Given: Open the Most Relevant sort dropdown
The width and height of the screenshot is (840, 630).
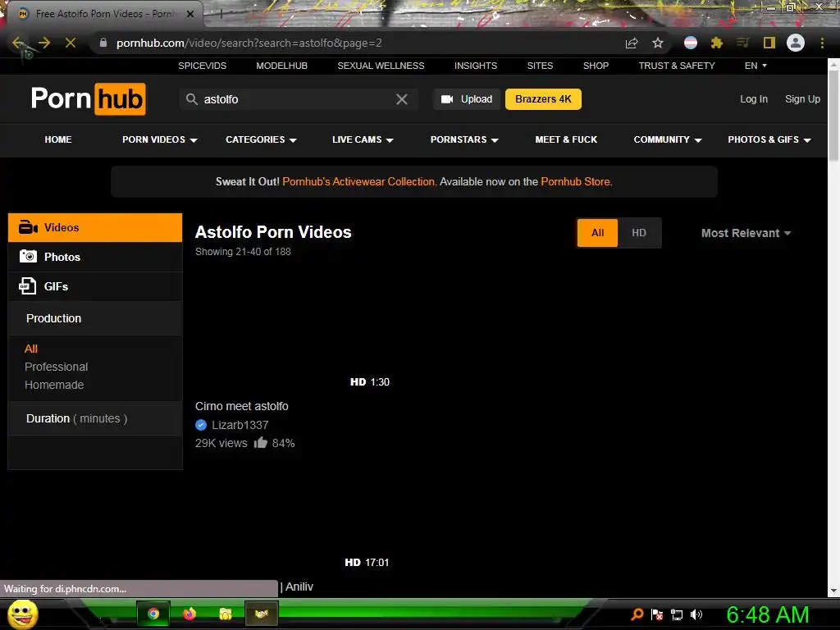Looking at the screenshot, I should [x=746, y=233].
